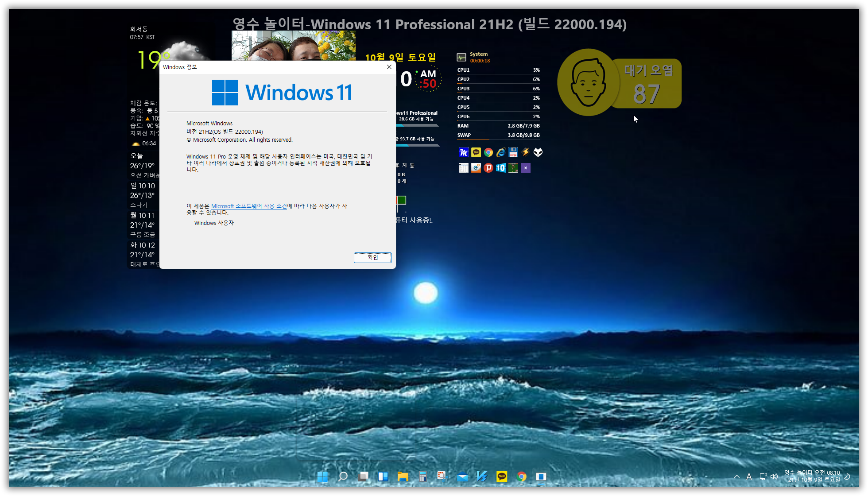Open Chrome from the desktop launcher widget

click(488, 152)
